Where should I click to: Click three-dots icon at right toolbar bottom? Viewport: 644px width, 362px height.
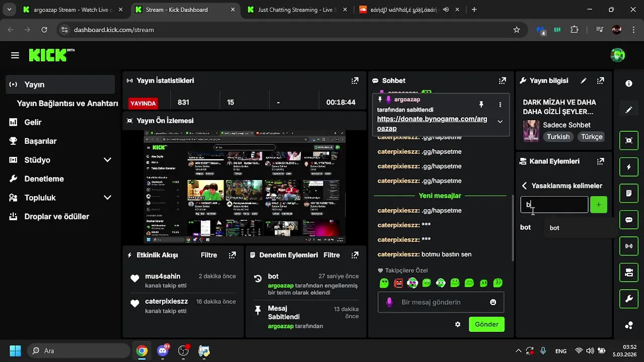tap(629, 325)
